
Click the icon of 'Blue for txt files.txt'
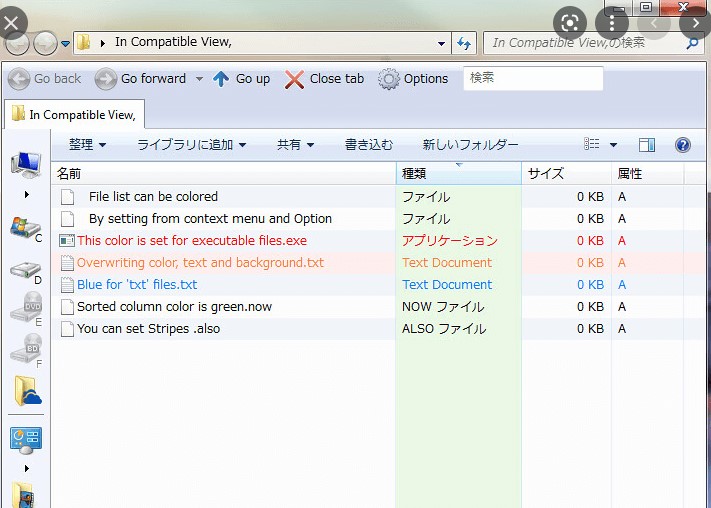coord(67,285)
